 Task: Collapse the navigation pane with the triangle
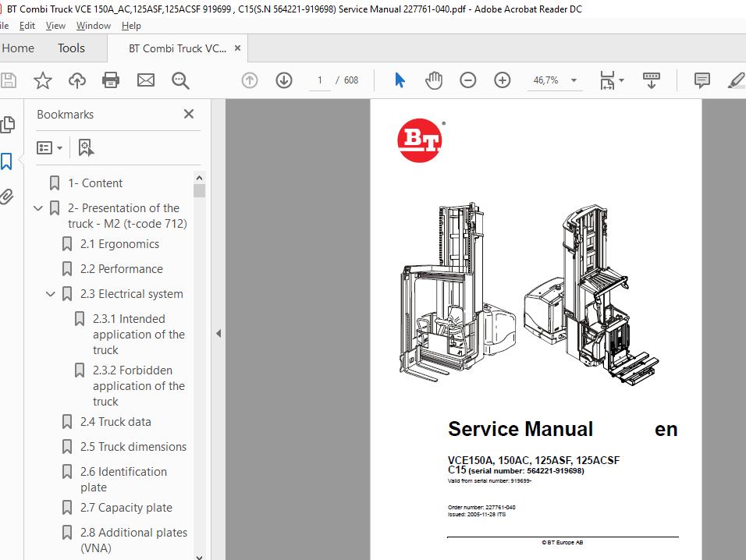218,333
